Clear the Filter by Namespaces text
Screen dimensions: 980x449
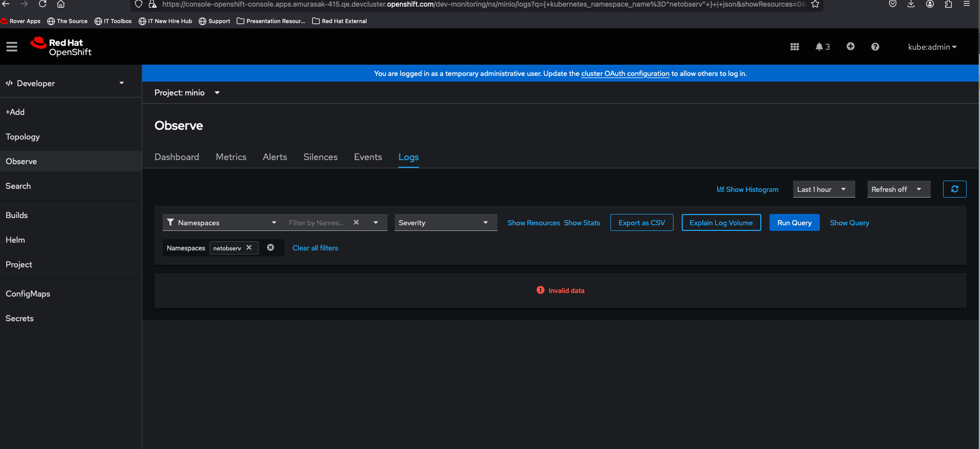pos(356,223)
